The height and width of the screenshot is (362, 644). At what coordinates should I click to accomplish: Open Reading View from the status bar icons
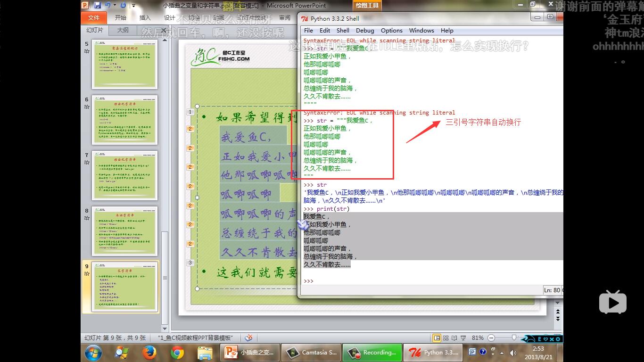[x=454, y=338]
